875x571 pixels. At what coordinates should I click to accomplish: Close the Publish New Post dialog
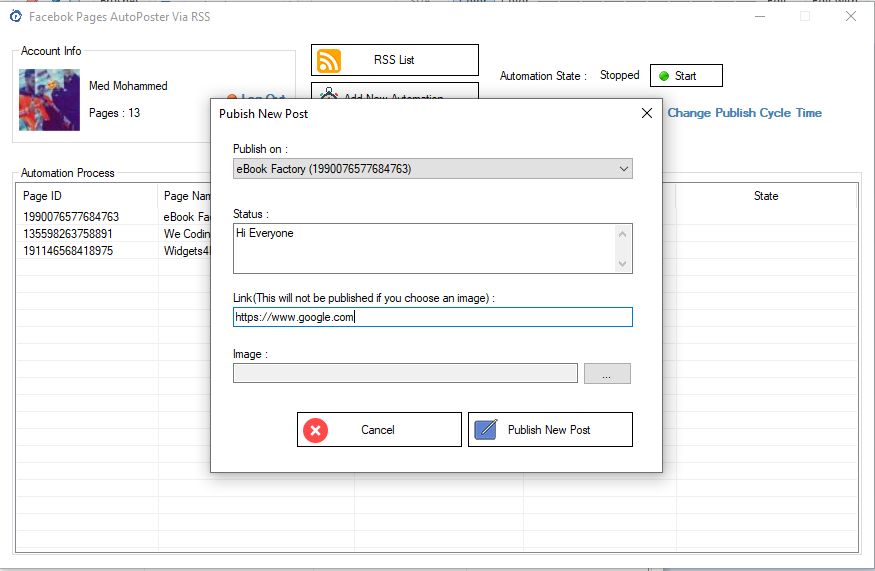[646, 113]
